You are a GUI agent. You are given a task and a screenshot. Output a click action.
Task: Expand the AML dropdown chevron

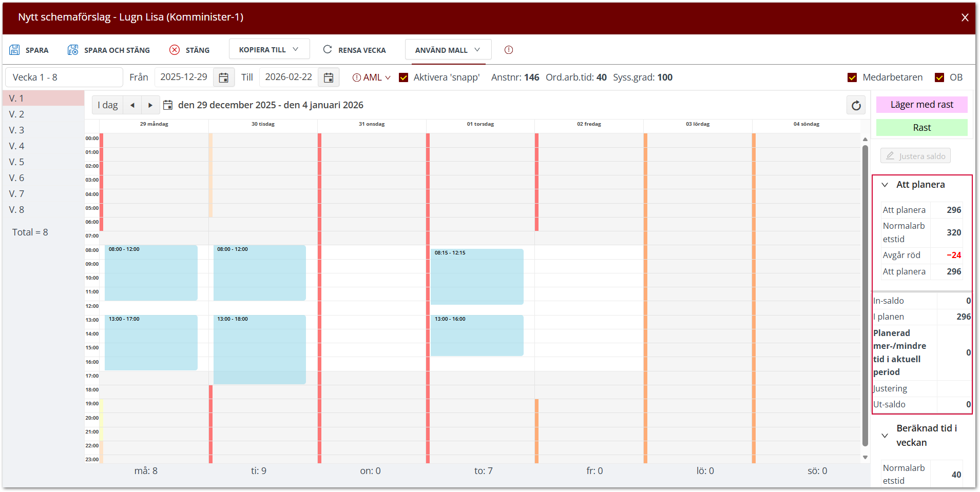click(x=388, y=78)
